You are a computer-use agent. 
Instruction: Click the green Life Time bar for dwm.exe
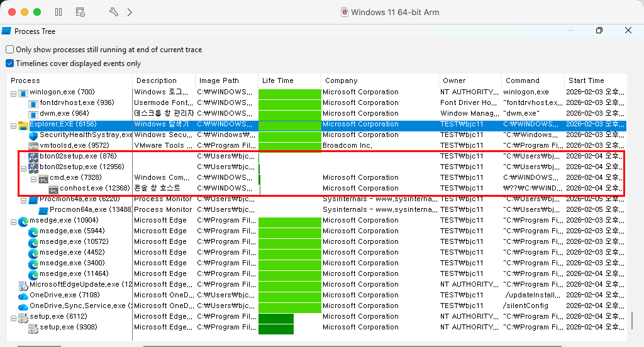coord(289,114)
